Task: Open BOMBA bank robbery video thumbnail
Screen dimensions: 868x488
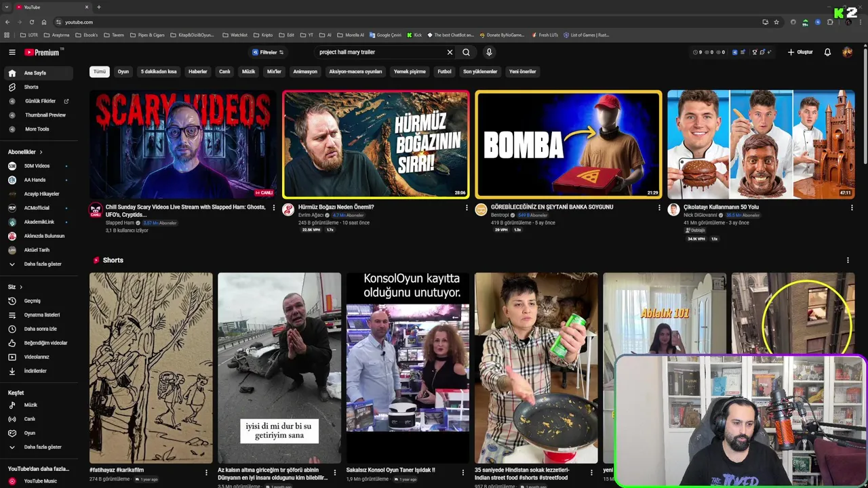Action: point(568,144)
